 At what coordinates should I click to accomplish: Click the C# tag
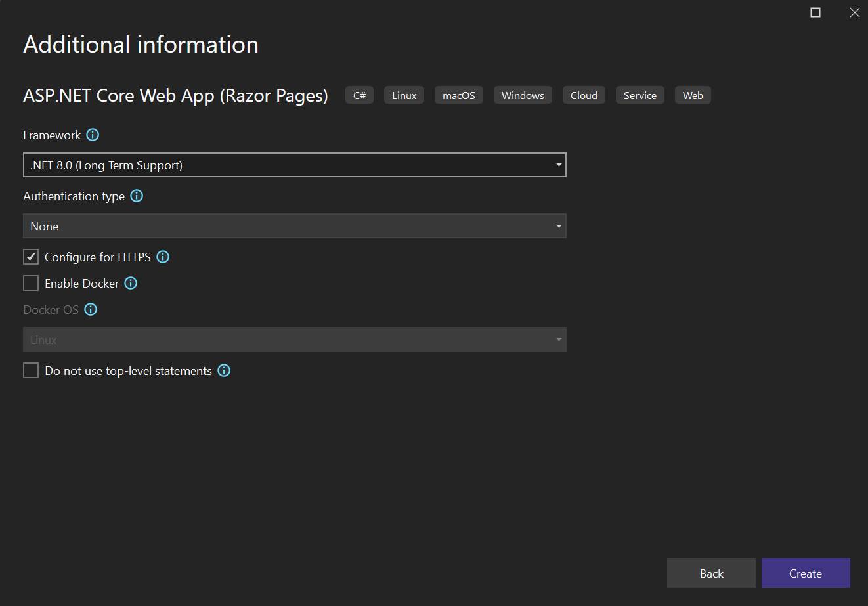[x=359, y=95]
